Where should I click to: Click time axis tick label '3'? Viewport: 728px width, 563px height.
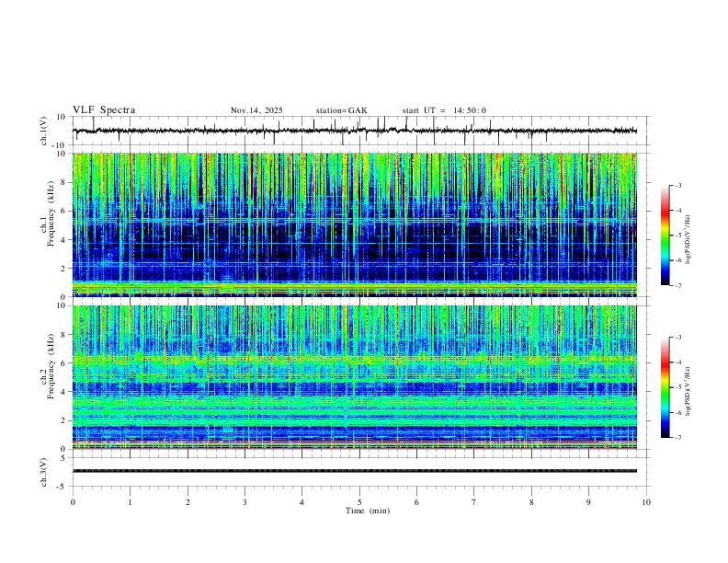point(245,502)
